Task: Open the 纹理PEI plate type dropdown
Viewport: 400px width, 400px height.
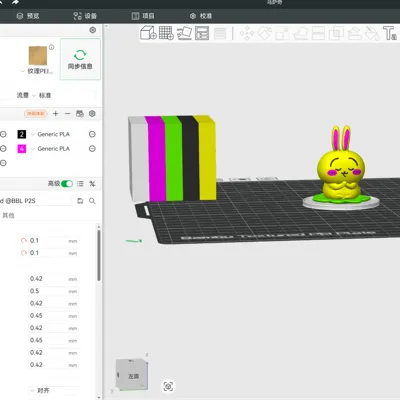Action: click(x=37, y=71)
